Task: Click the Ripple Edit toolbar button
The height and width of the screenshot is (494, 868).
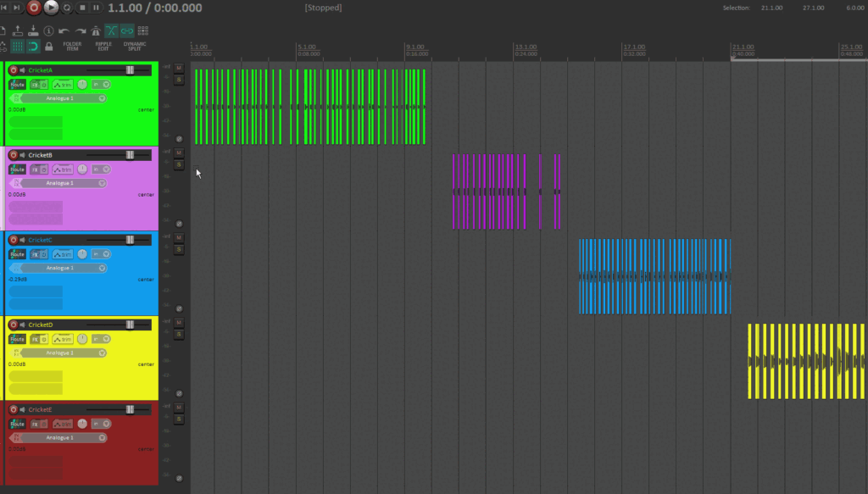Action: [x=103, y=46]
